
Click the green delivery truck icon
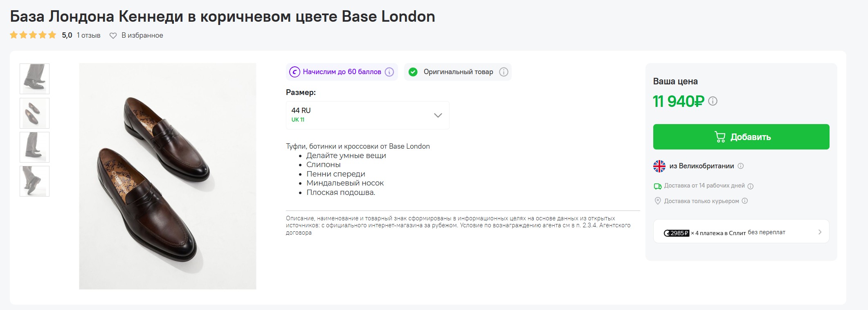click(x=658, y=186)
